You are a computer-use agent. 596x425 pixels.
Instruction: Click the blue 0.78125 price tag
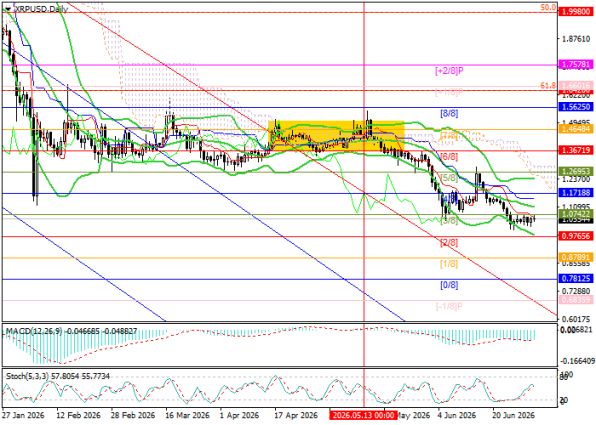click(576, 279)
